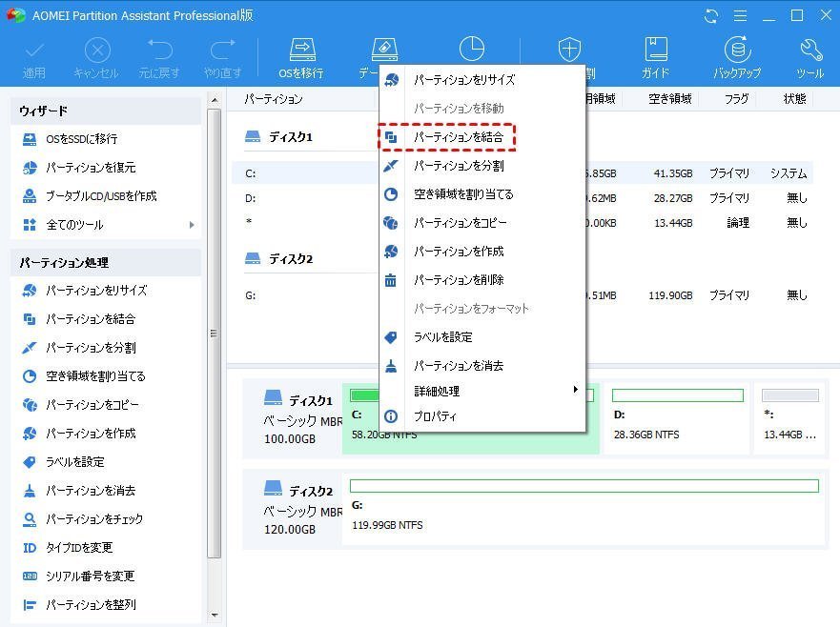The height and width of the screenshot is (627, 840).
Task: Click sidebar タイプIDを変更 ID icon
Action: [x=30, y=548]
